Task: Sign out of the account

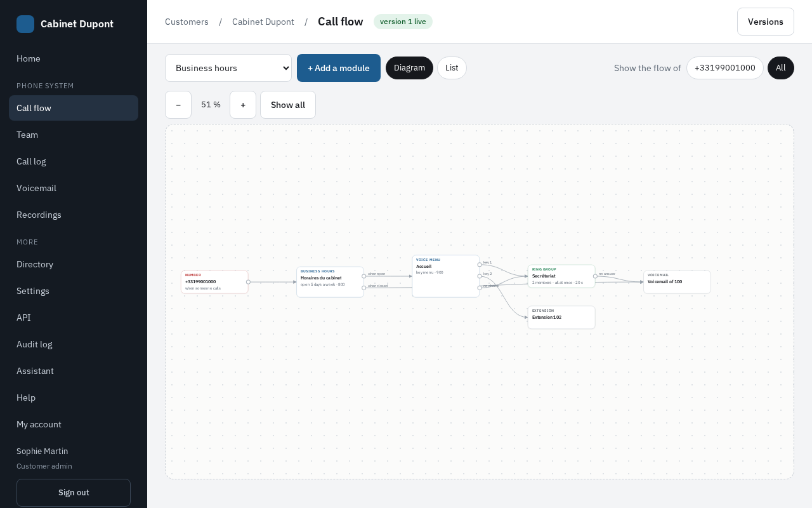Action: [x=74, y=493]
